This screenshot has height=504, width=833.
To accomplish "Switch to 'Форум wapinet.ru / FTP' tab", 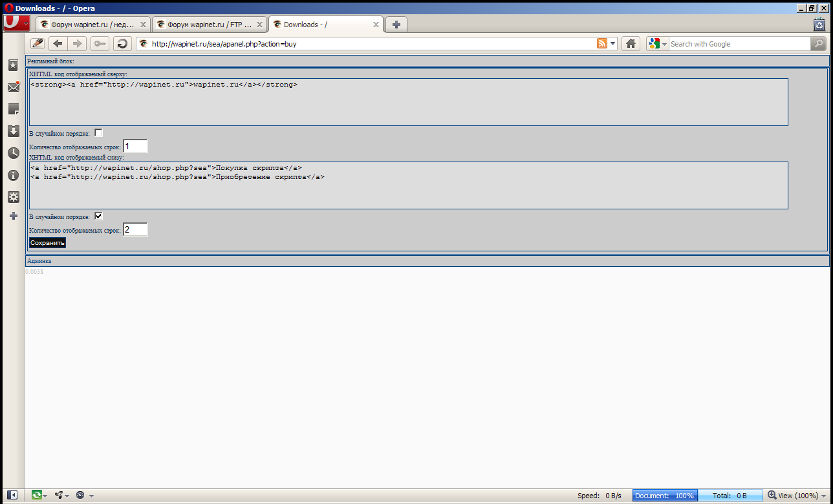I will coord(209,25).
